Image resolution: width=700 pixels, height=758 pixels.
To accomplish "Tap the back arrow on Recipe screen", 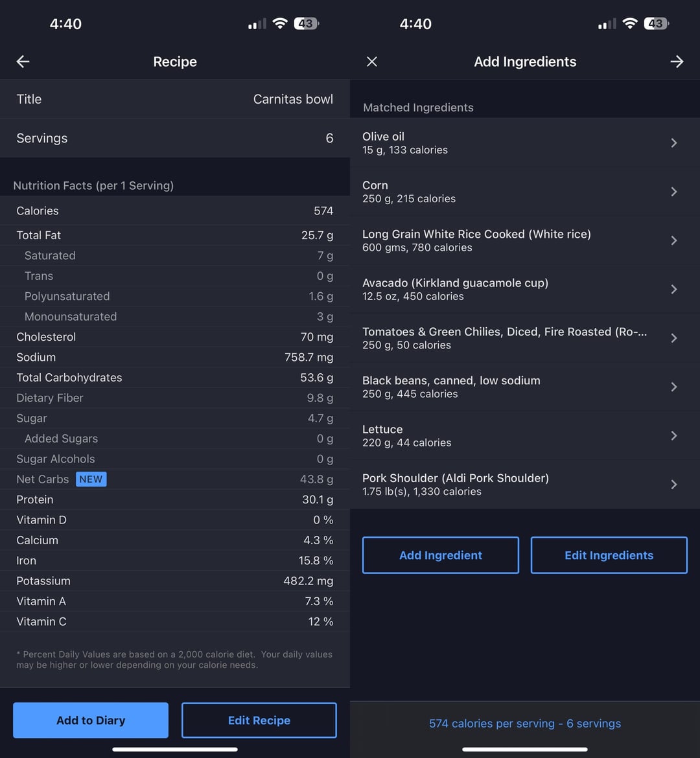I will [23, 62].
